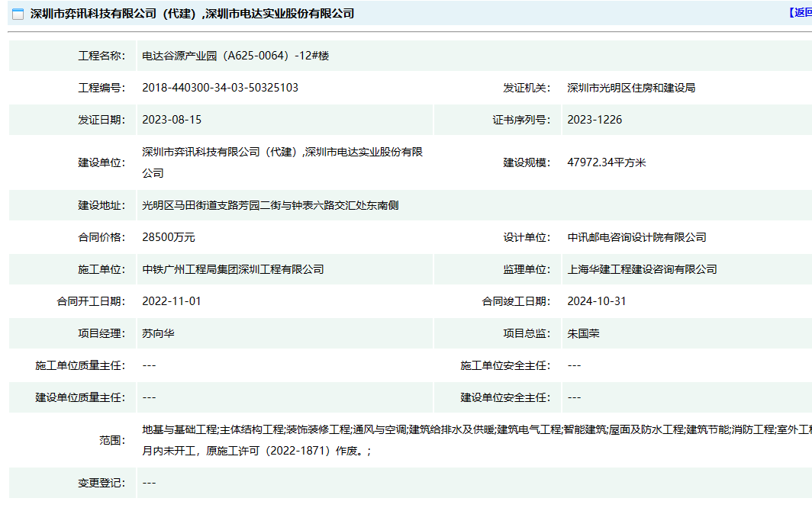Click the 证书序列号 label
The width and height of the screenshot is (812, 511).
point(521,120)
